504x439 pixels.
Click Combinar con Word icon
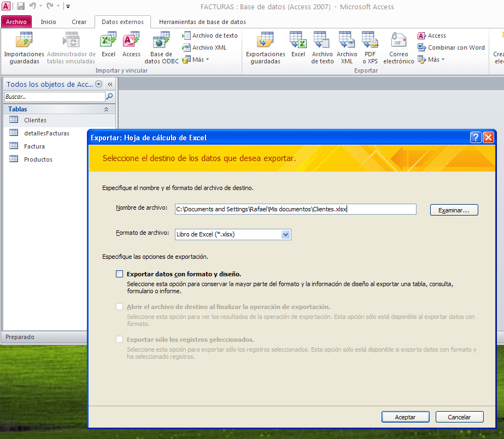click(x=451, y=48)
